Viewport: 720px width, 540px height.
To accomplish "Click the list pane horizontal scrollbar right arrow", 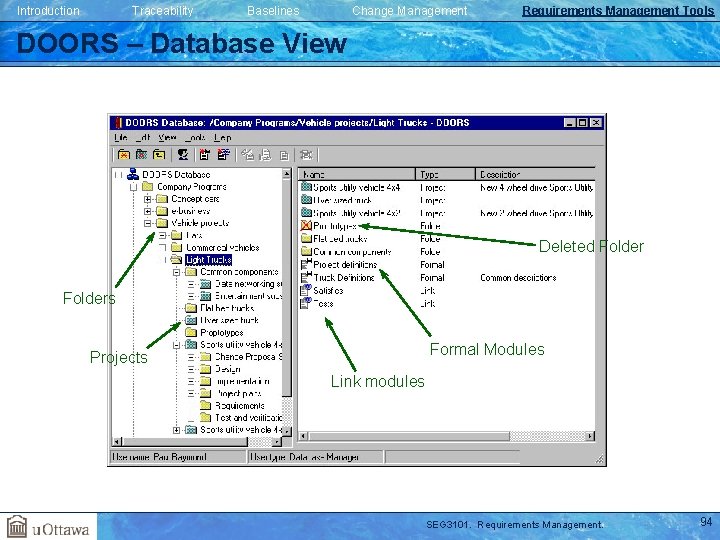I will 591,436.
